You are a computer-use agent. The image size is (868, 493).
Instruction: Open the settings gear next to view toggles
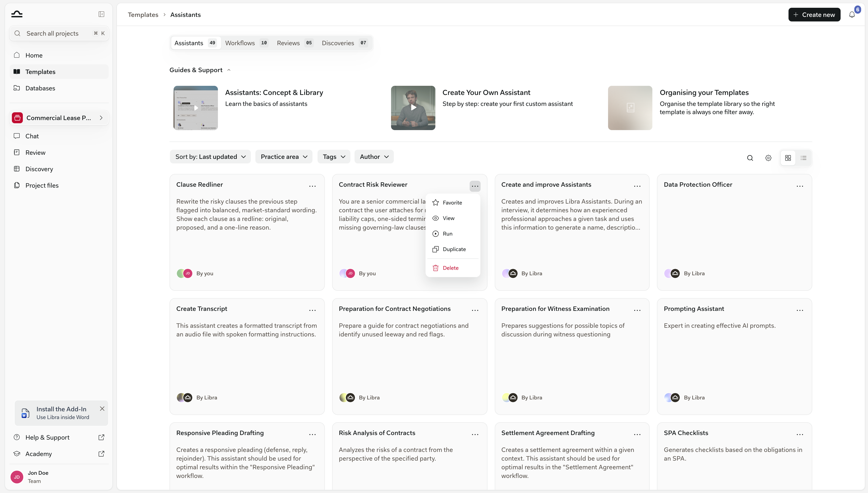(x=768, y=158)
